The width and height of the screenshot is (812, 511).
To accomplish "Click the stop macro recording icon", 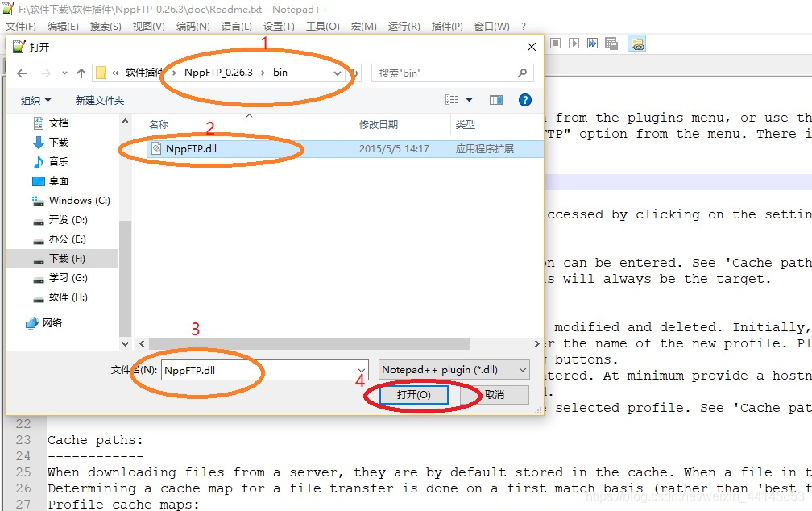I will (x=556, y=44).
